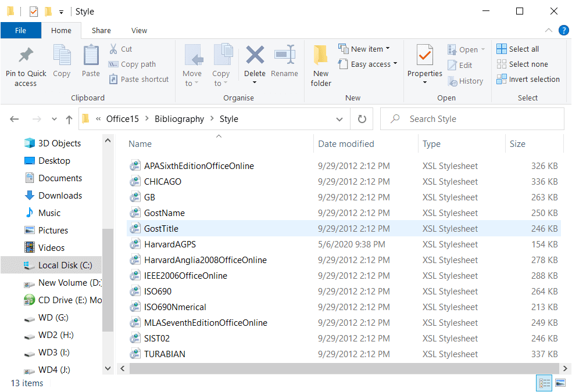Screen dimensions: 572x392
Task: Click Select all
Action: pyautogui.click(x=517, y=49)
